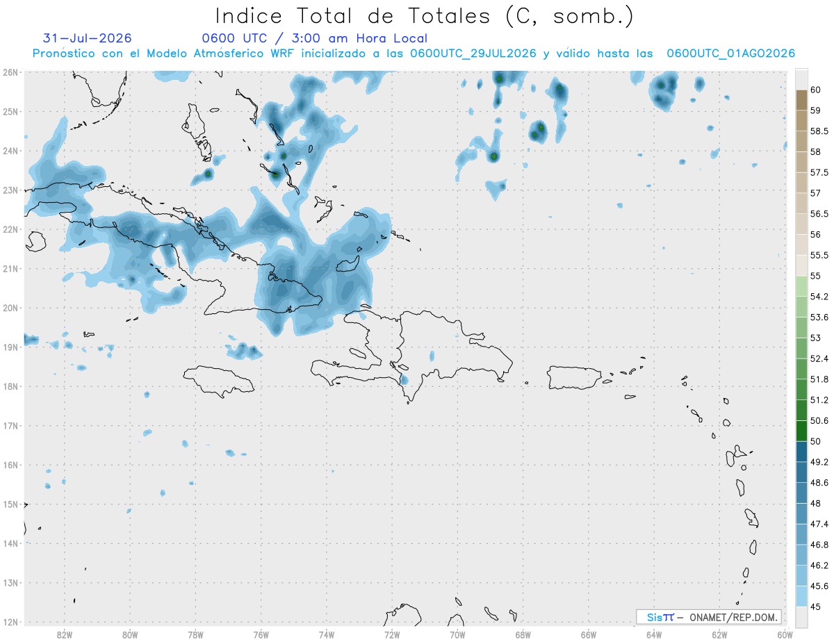Click the latitude label "23N"

point(10,190)
